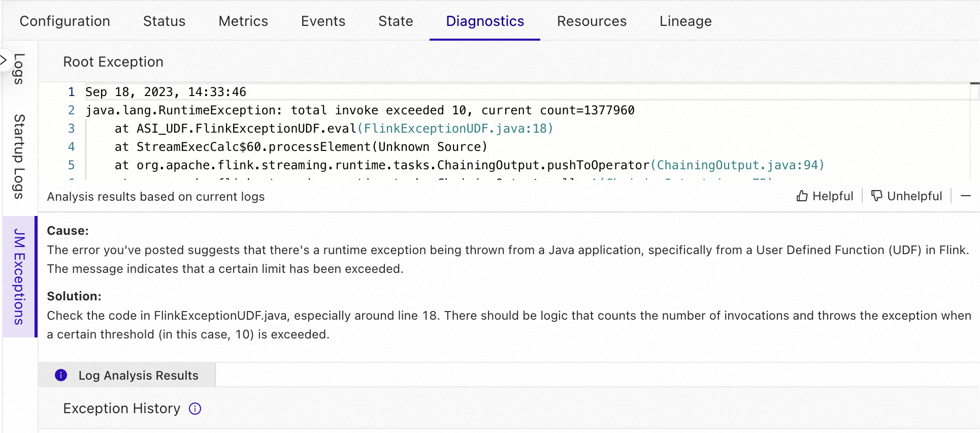Click the Exception History info icon
Screen dimensions: 980x433
[x=195, y=409]
